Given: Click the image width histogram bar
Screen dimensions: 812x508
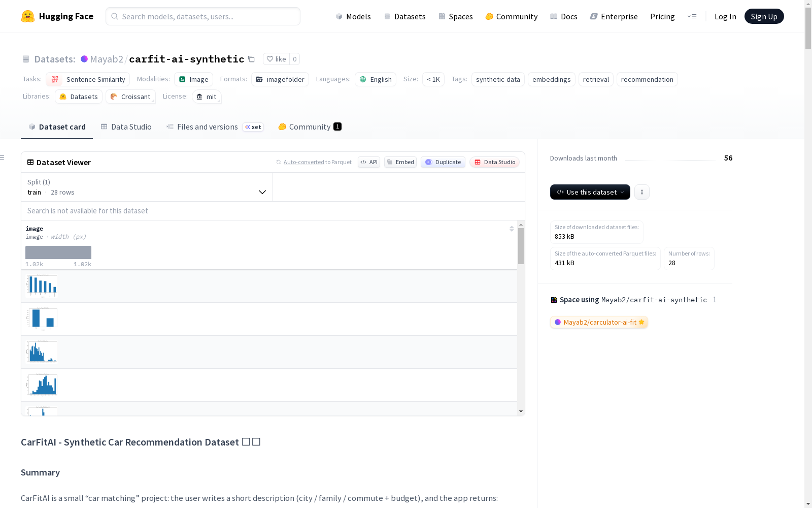Looking at the screenshot, I should (58, 252).
